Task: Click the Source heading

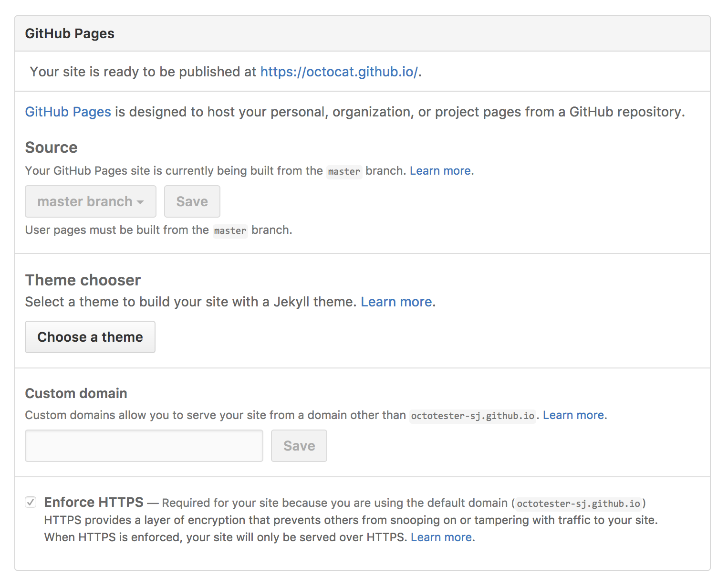Action: (x=52, y=147)
